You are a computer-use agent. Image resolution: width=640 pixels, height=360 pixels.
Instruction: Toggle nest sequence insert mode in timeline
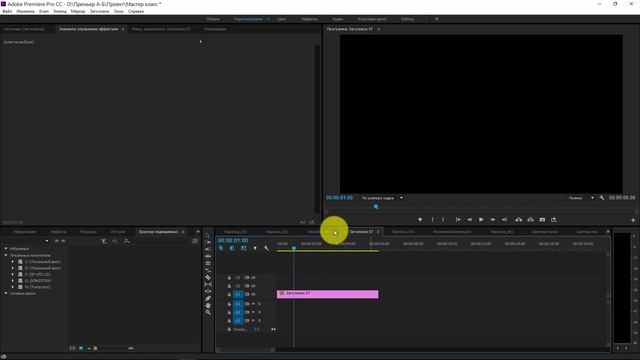coord(221,248)
